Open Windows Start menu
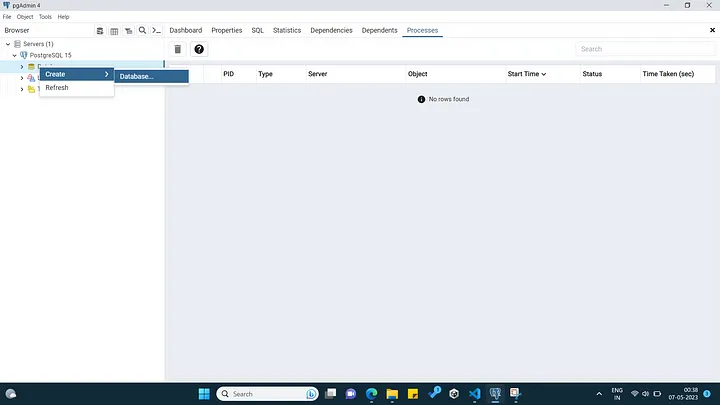 204,394
